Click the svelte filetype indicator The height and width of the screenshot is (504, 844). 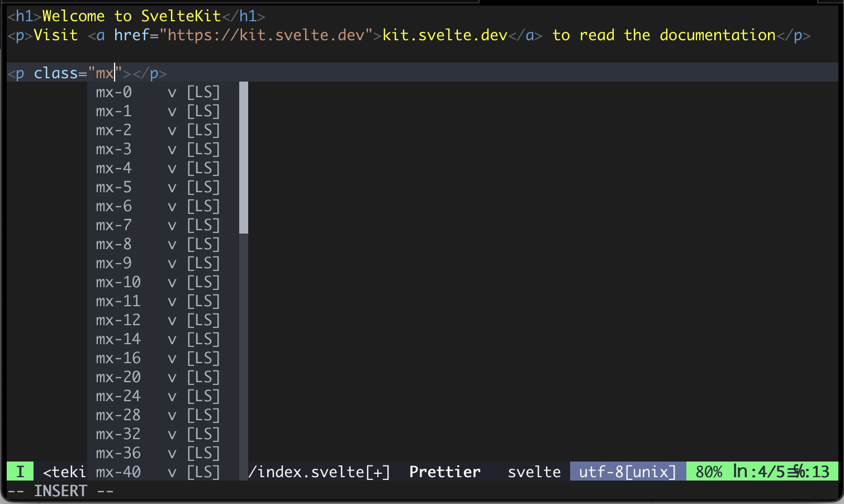pos(534,471)
